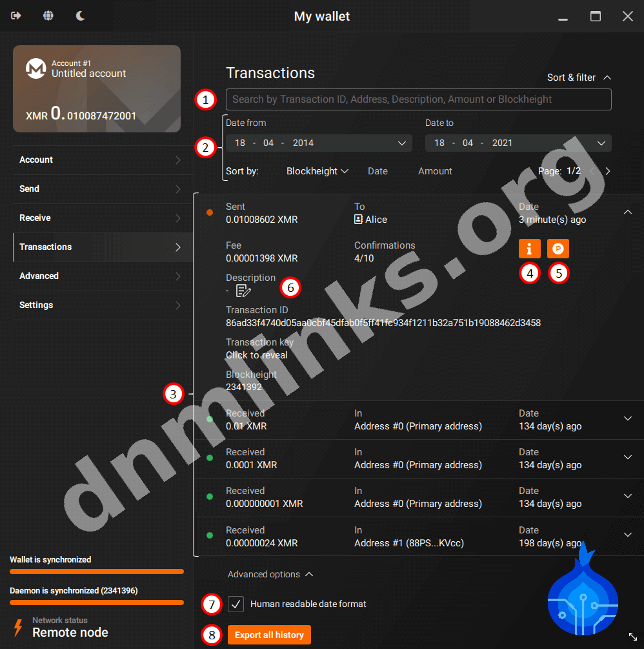Click the resize arrows icon bottom-right
Viewport: 644px width, 649px height.
pos(632,637)
